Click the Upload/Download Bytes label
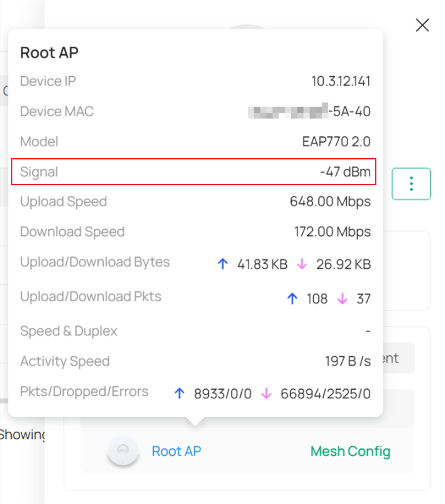Screen dimensions: 445x504 click(x=95, y=262)
